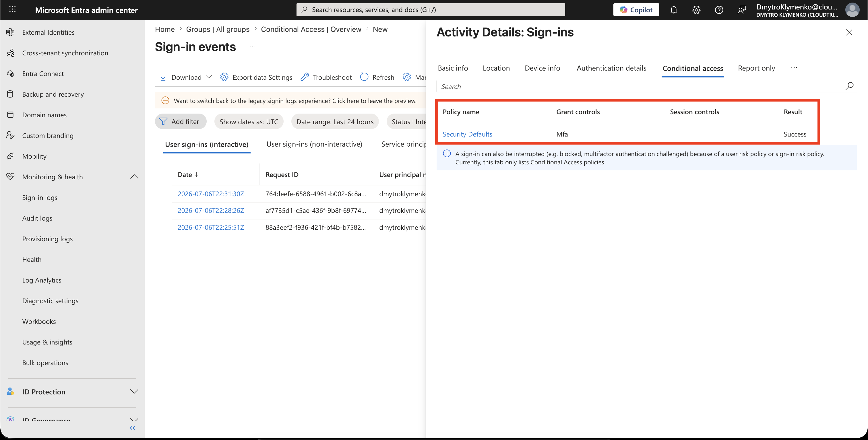Switch to the Basic info tab

pos(453,68)
